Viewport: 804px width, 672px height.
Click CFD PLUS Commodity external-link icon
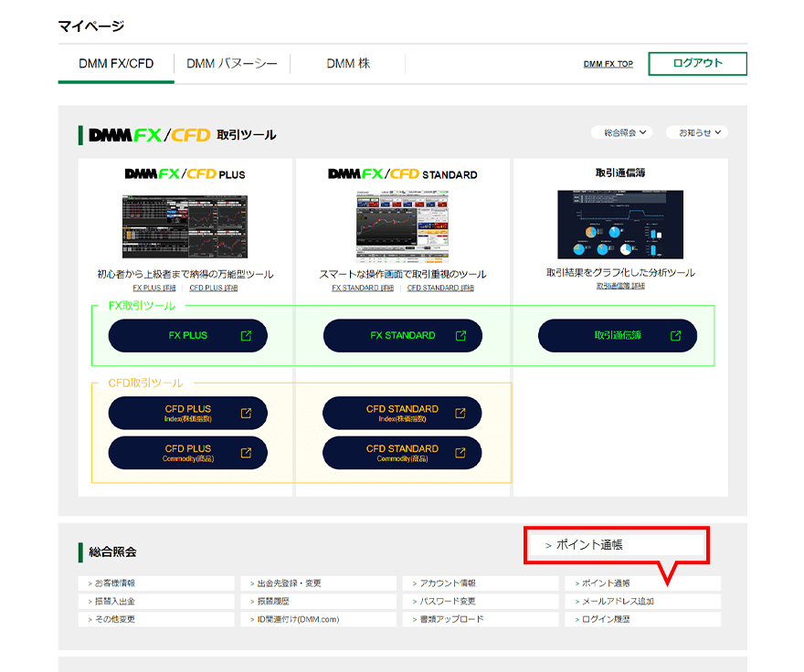click(246, 453)
